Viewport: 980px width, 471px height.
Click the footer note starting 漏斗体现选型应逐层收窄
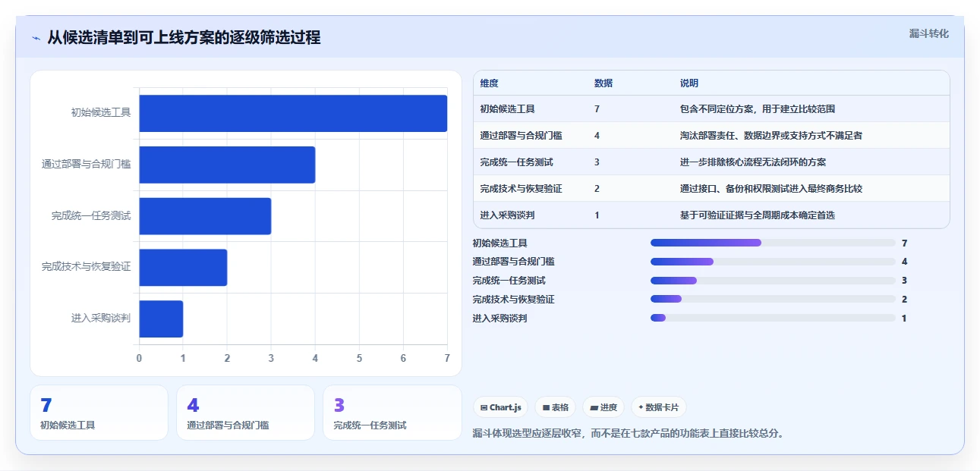click(x=628, y=434)
